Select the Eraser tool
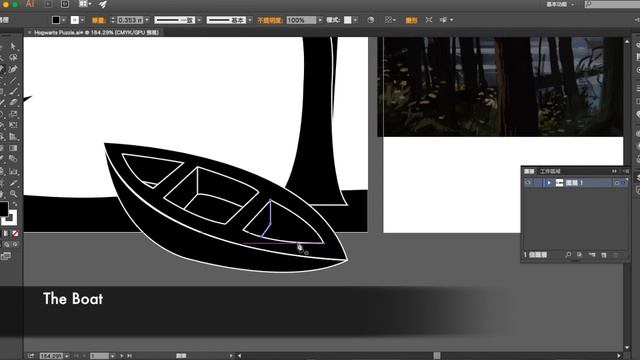Image resolution: width=640 pixels, height=360 pixels. 13,102
